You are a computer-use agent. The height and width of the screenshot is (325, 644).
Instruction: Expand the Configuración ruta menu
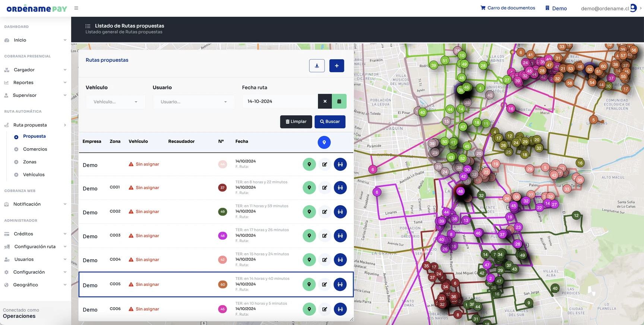(x=35, y=247)
